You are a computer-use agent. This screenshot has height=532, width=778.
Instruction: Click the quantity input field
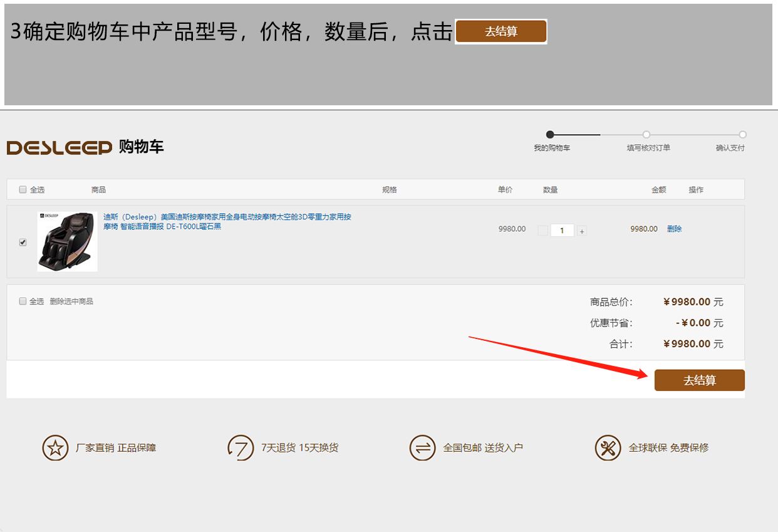(562, 231)
